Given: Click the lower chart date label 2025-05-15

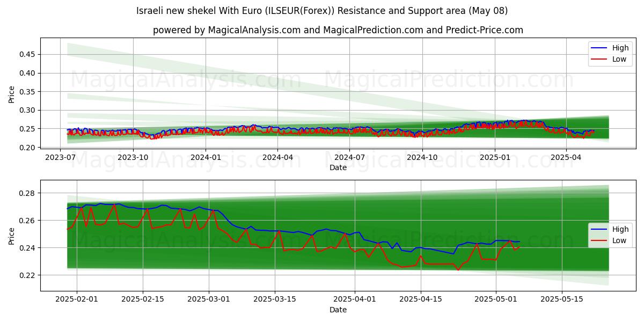Looking at the screenshot, I should click(x=562, y=300).
